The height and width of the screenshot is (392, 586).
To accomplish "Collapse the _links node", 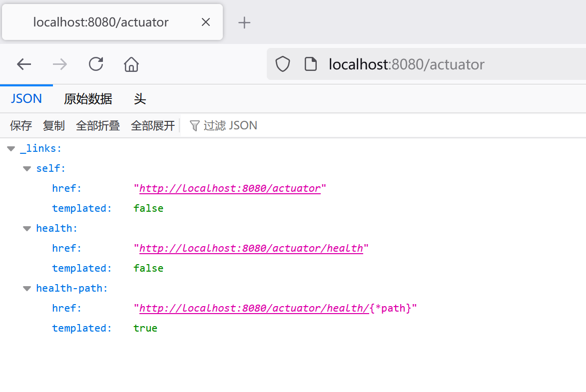I will 10,148.
